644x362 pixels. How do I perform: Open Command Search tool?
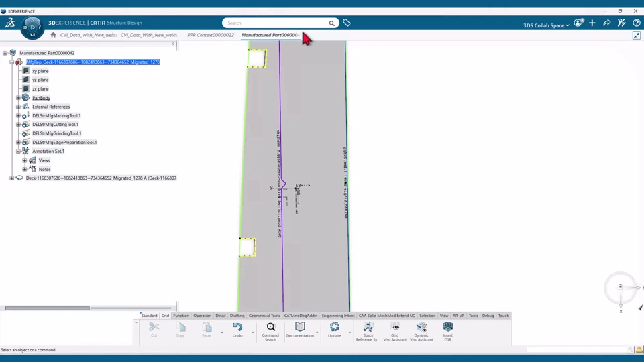pyautogui.click(x=270, y=332)
